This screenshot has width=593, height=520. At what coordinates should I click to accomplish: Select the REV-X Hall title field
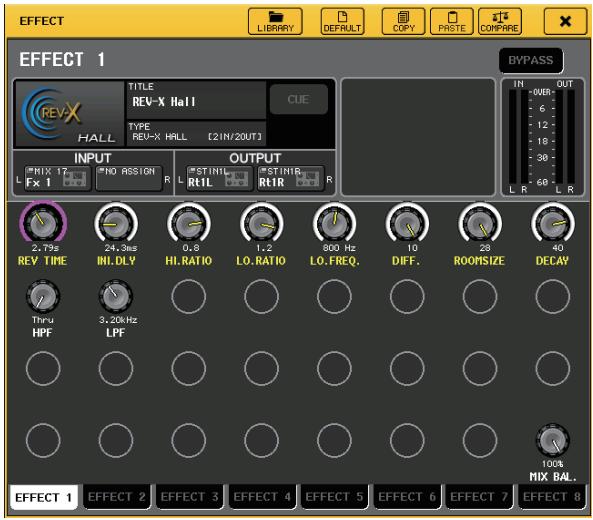coord(196,100)
